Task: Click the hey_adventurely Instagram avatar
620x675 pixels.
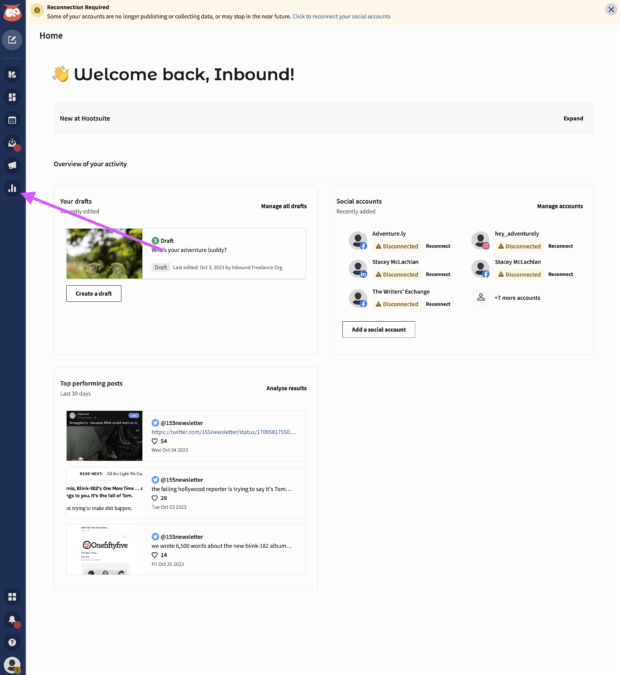Action: coord(480,240)
